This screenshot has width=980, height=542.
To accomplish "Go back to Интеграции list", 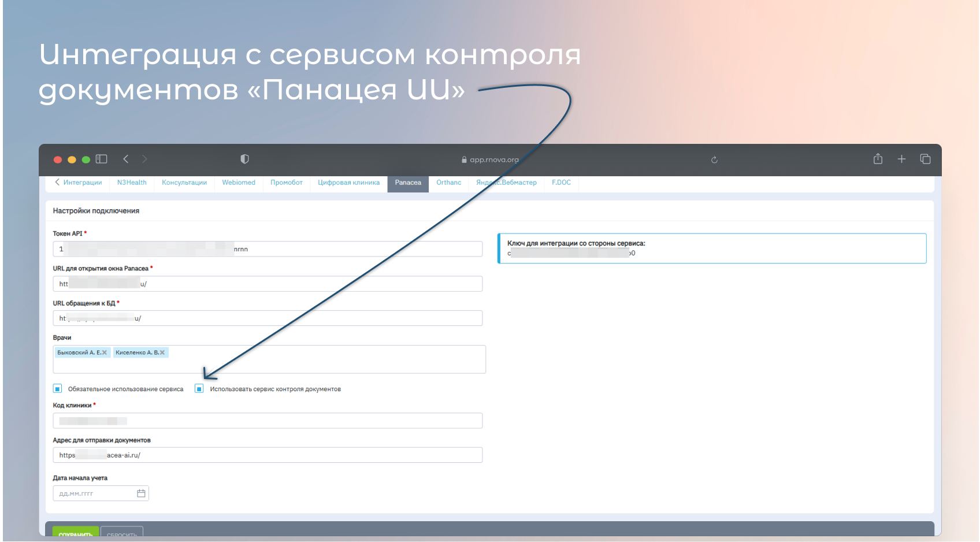I will tap(79, 183).
